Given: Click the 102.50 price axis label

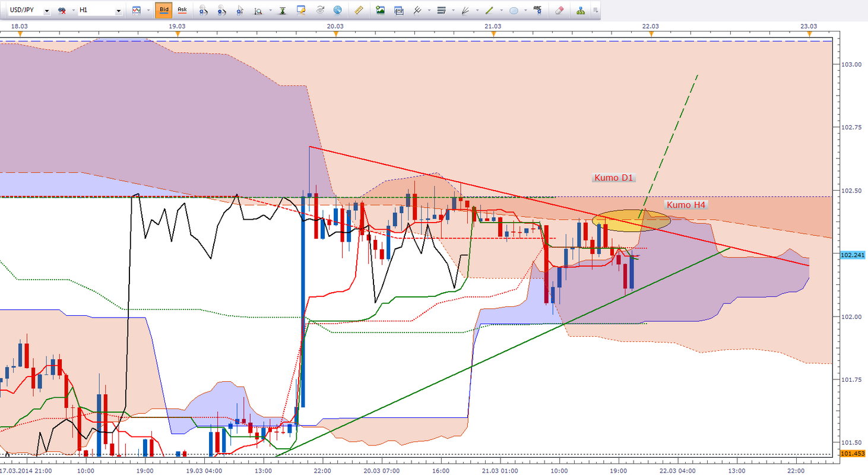Looking at the screenshot, I should click(851, 191).
